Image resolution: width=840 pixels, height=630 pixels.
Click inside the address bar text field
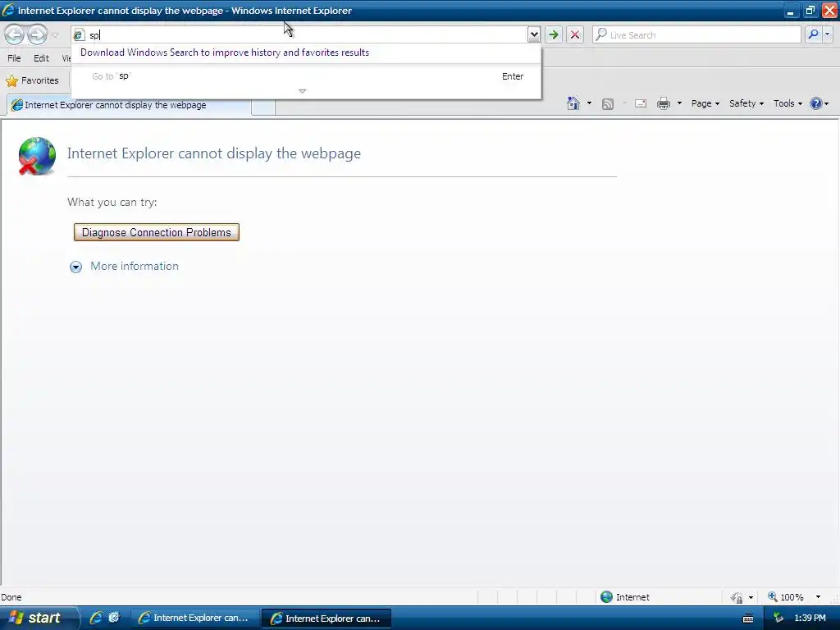point(307,35)
